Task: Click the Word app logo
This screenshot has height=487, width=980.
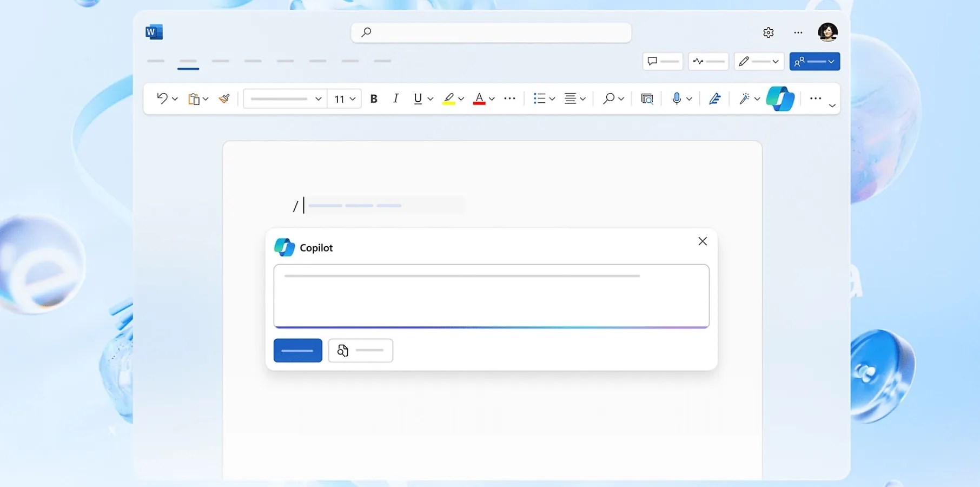Action: pyautogui.click(x=154, y=32)
